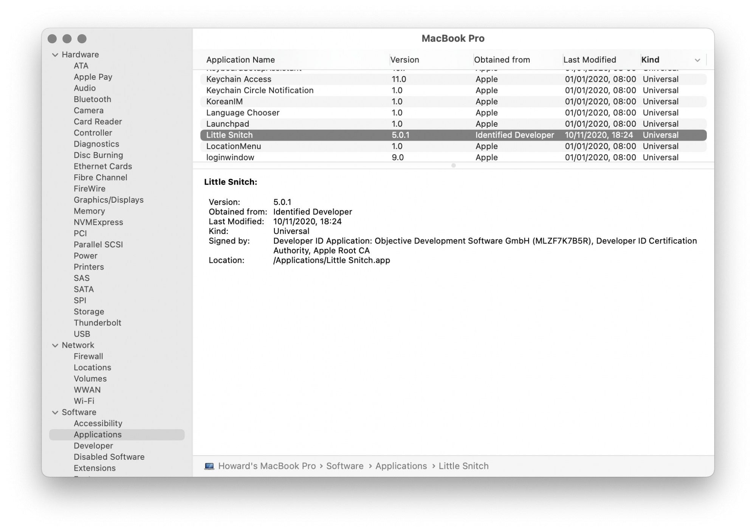
Task: Collapse the Network section chevron
Action: (x=55, y=345)
